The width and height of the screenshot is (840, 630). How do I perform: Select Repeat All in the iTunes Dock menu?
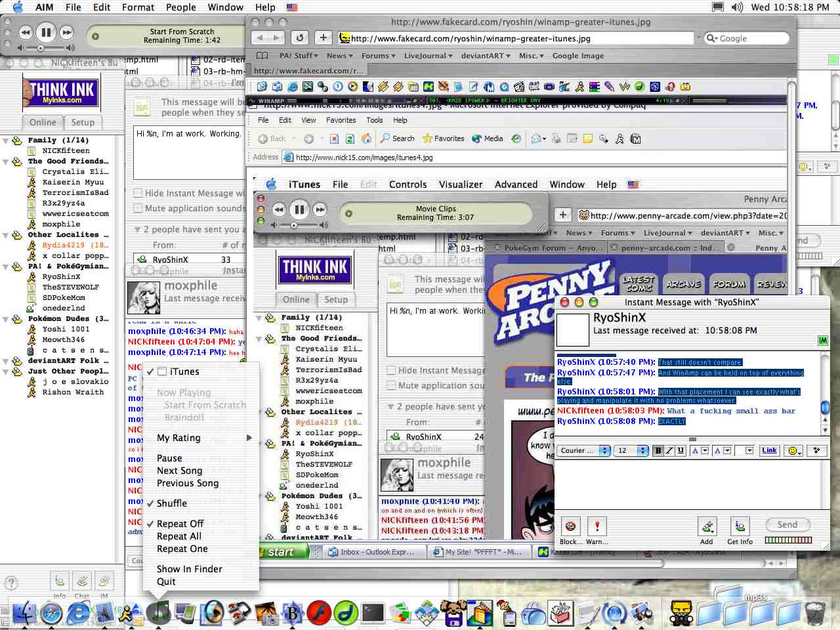178,536
